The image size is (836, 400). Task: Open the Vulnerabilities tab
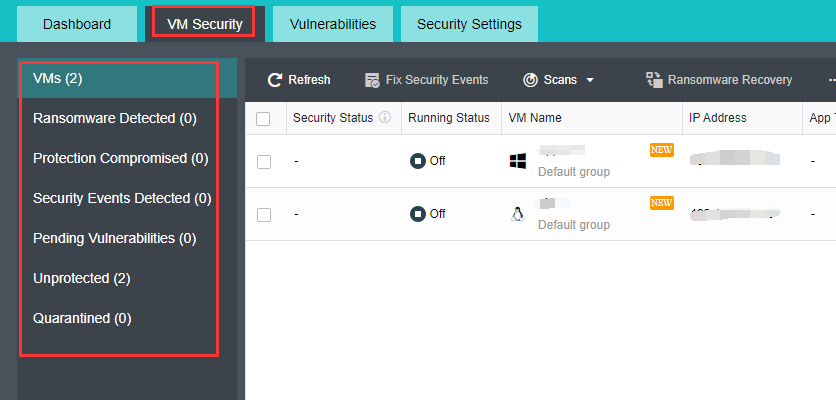(333, 24)
